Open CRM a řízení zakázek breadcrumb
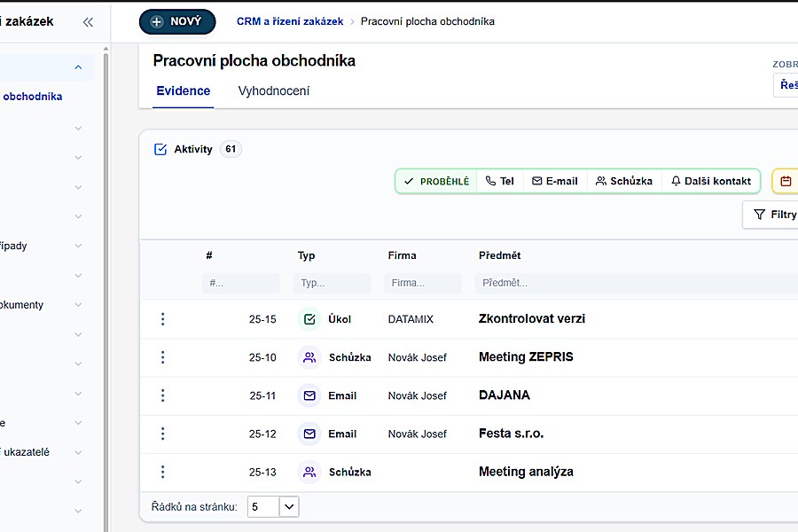The height and width of the screenshot is (532, 798). click(290, 21)
